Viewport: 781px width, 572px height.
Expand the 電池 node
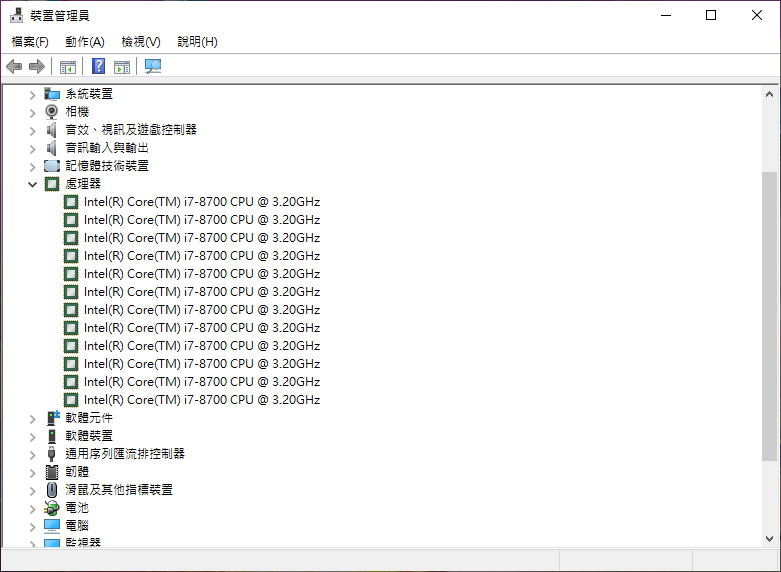click(32, 508)
